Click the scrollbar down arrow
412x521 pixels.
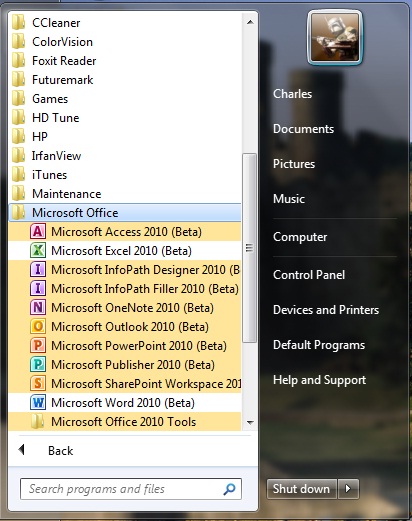pyautogui.click(x=250, y=422)
